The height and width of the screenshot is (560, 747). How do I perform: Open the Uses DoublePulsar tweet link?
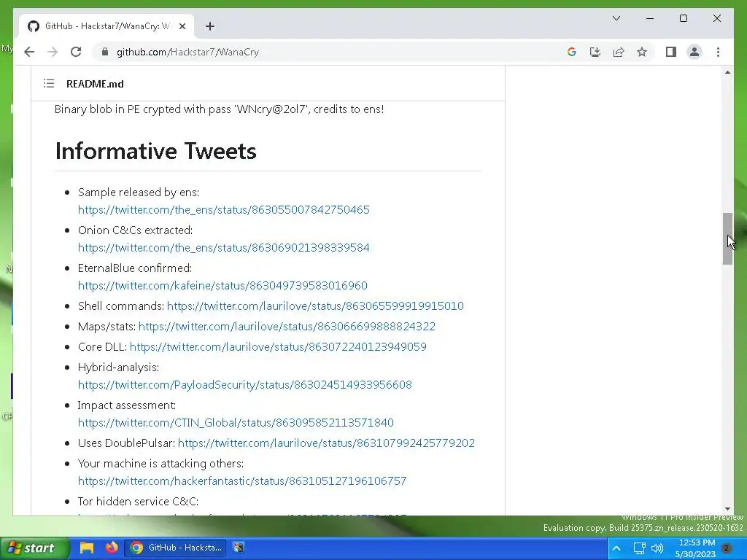tap(326, 443)
